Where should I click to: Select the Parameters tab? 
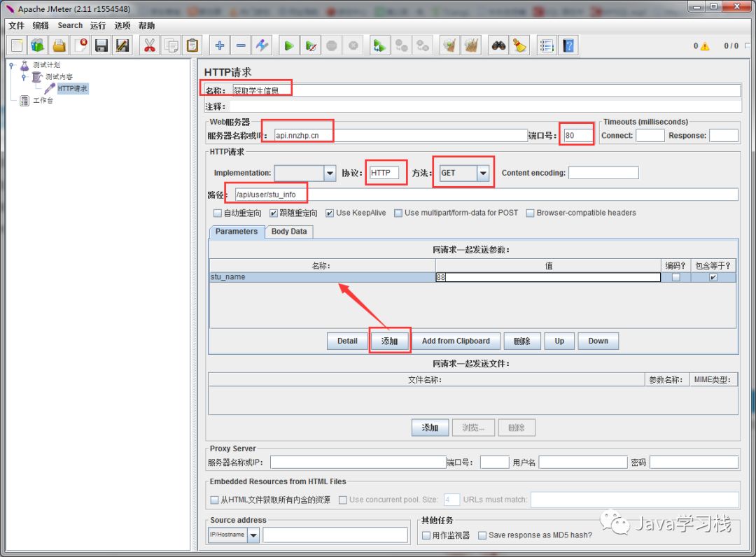237,232
